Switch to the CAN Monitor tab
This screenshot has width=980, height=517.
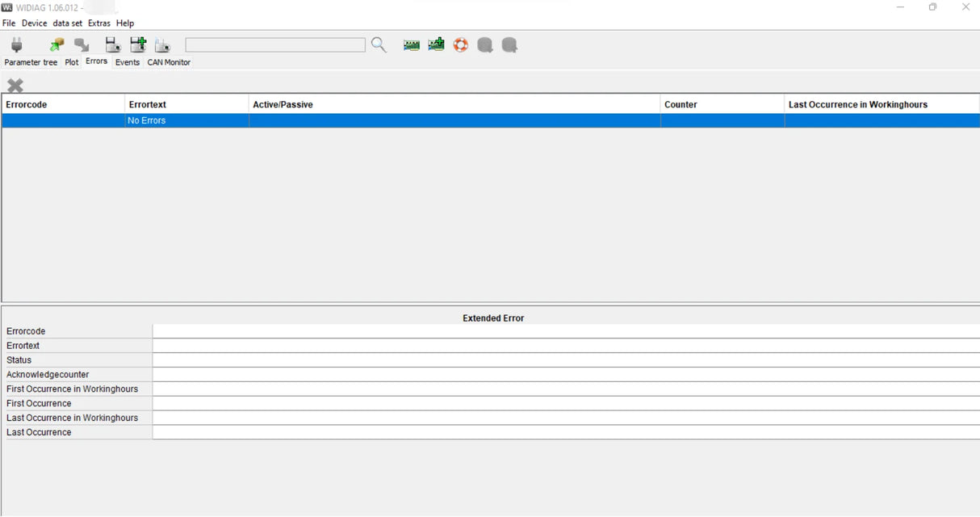(x=169, y=62)
